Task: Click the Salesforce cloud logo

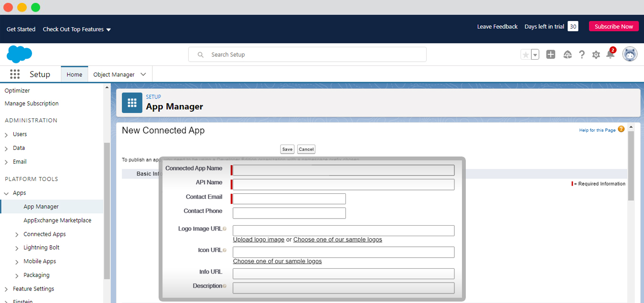Action: tap(19, 54)
